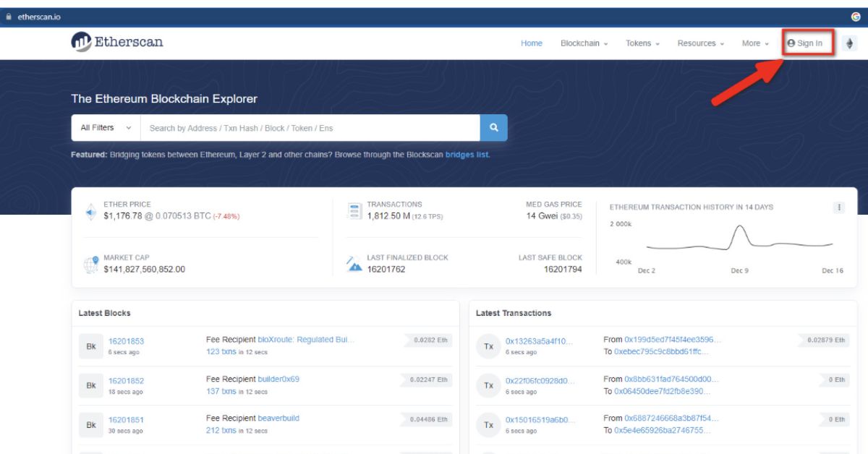View the 137 txns link
The height and width of the screenshot is (454, 868).
[x=221, y=391]
